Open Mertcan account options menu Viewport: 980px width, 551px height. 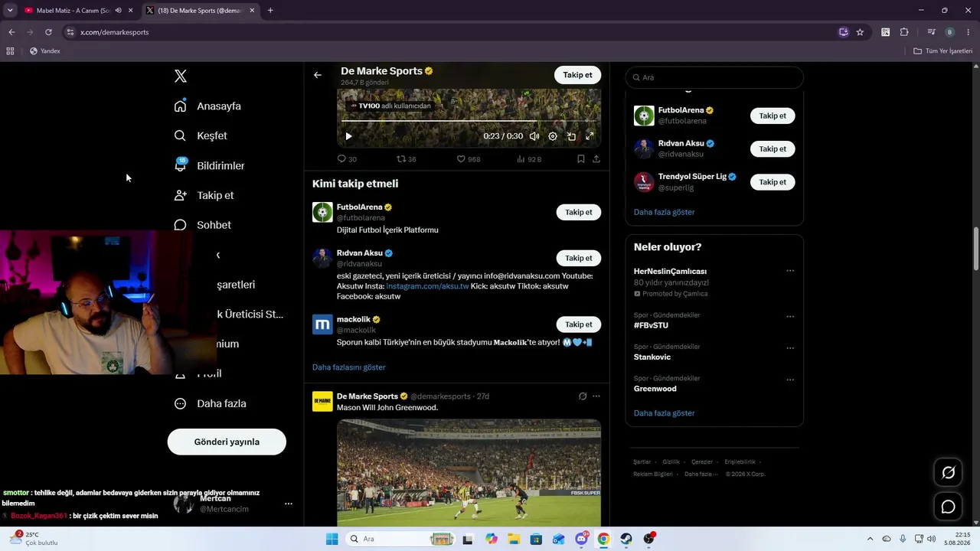point(289,504)
